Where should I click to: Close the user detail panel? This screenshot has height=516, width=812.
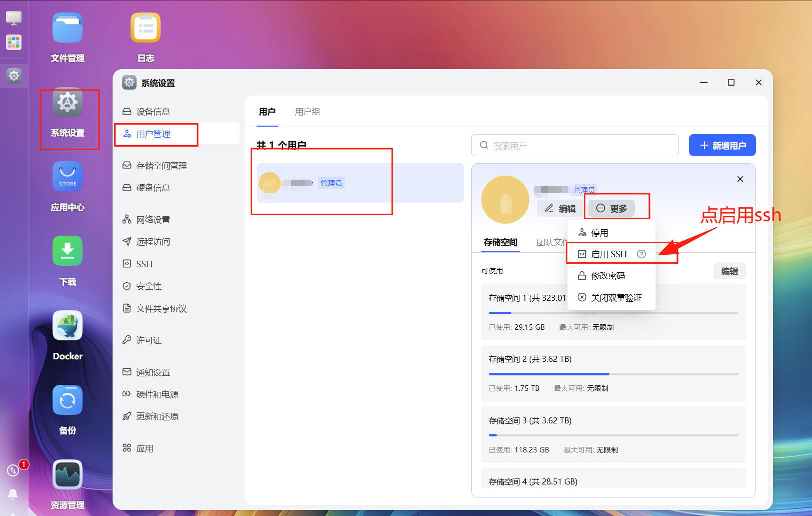click(x=740, y=179)
